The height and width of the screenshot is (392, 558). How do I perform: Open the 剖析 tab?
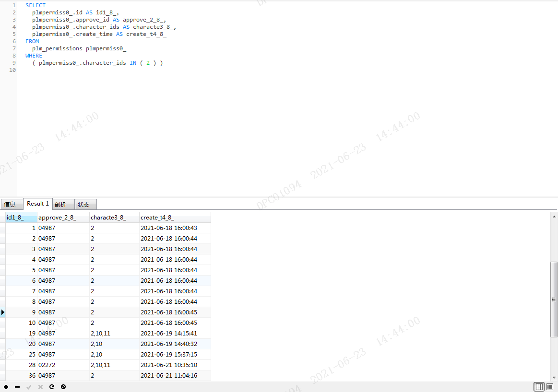tap(63, 204)
